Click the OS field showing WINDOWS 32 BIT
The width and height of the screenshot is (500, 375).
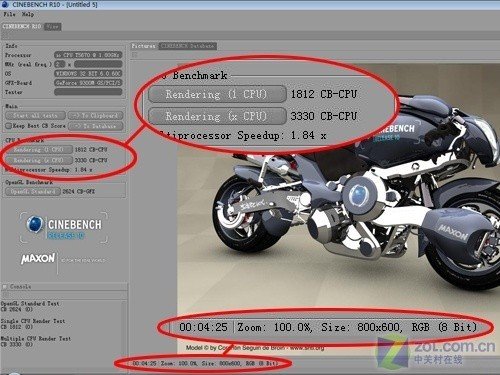tap(88, 73)
